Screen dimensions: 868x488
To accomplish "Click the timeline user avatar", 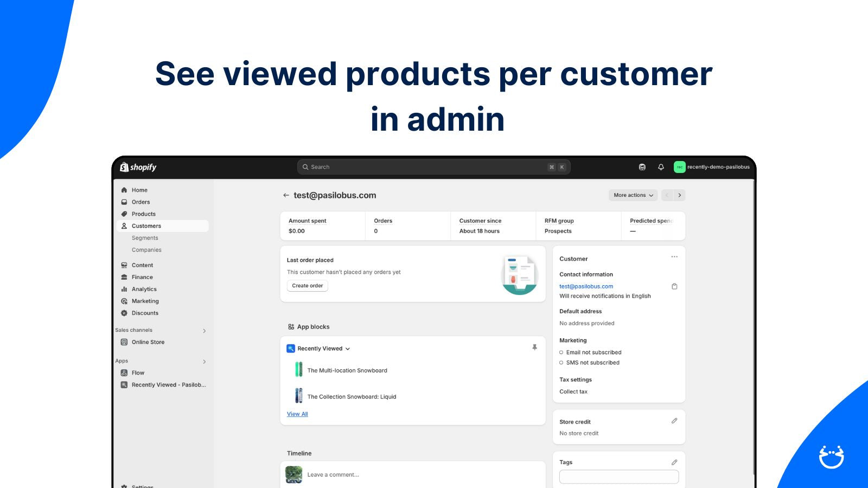I will (294, 475).
